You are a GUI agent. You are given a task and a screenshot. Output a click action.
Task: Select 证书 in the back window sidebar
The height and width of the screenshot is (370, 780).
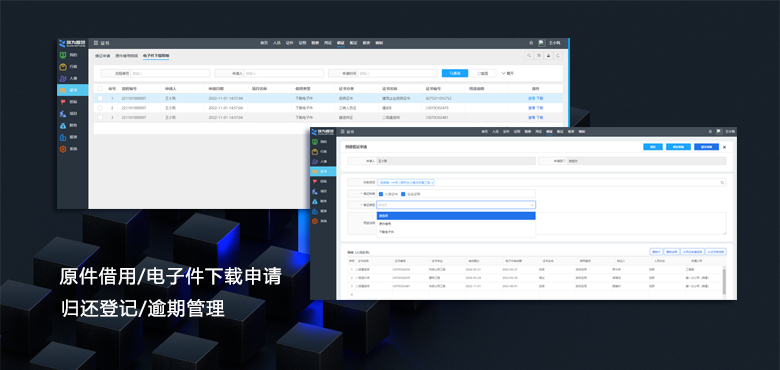pyautogui.click(x=73, y=90)
